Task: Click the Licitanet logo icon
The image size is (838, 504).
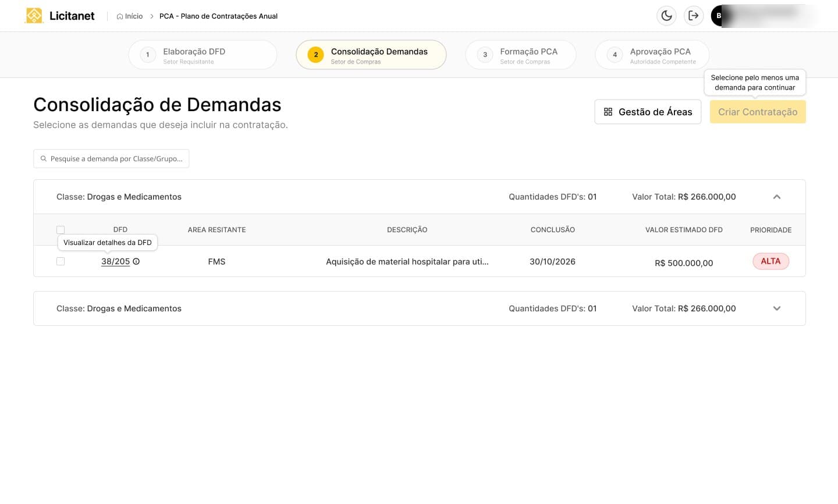Action: (34, 16)
